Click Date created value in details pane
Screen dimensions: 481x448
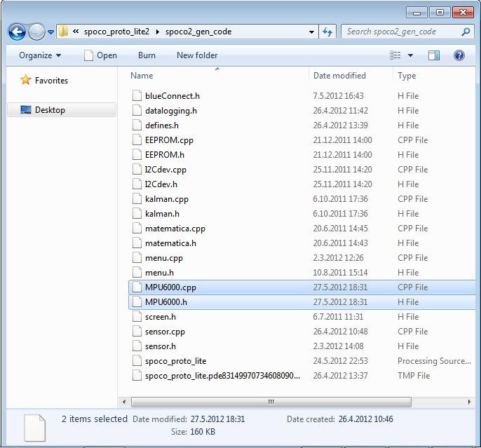(x=366, y=419)
